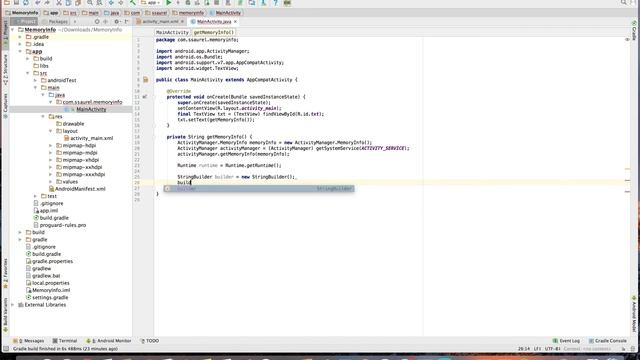This screenshot has width=640, height=360.
Task: Expand the androidTest folder
Action: tap(36, 80)
